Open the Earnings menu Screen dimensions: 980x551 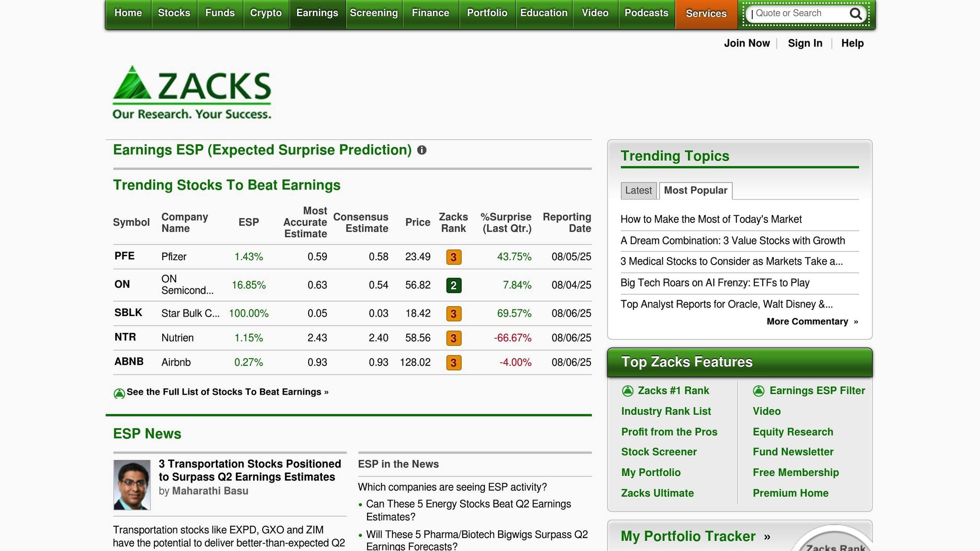click(317, 13)
